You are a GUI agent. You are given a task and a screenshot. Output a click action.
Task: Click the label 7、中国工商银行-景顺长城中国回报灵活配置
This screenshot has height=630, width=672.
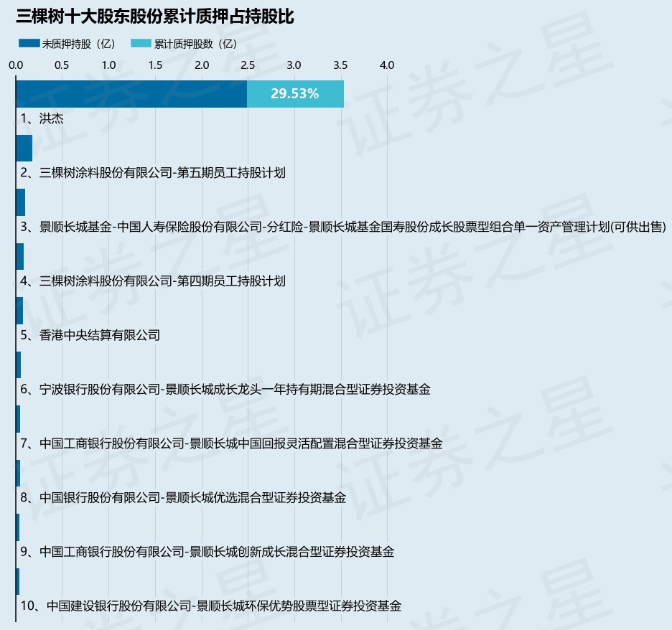231,443
